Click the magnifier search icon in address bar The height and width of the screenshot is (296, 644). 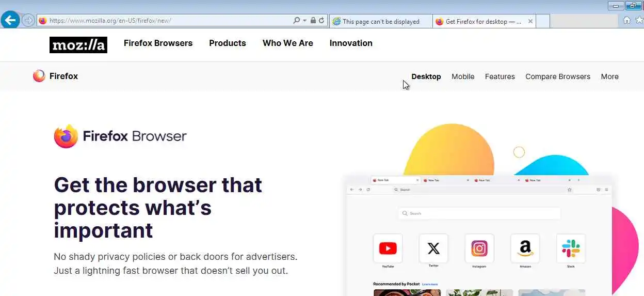[296, 21]
